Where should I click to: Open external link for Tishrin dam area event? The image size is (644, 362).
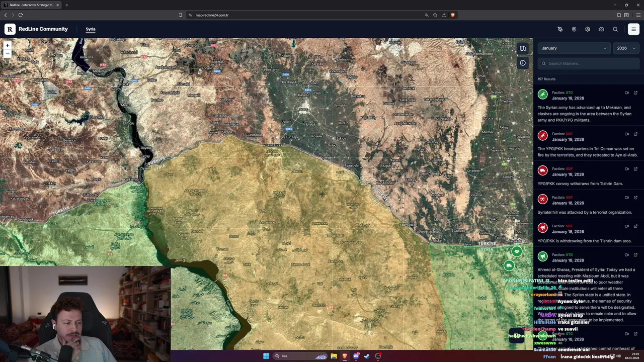click(635, 226)
